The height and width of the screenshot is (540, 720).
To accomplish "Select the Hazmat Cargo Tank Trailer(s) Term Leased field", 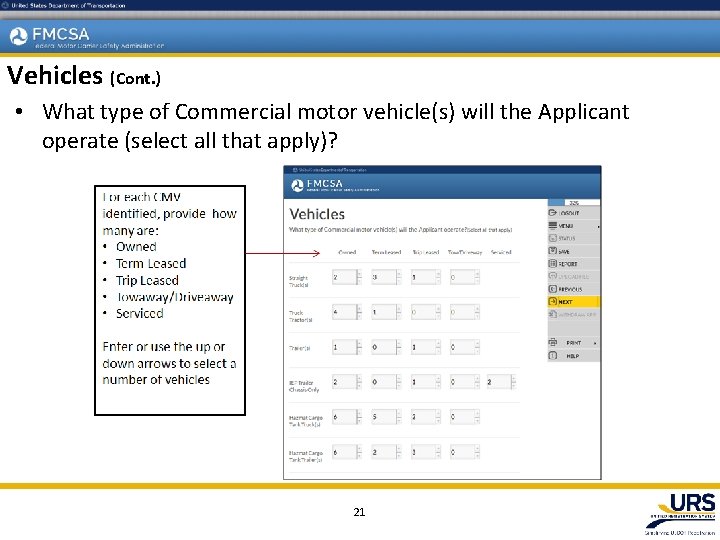I will (386, 452).
